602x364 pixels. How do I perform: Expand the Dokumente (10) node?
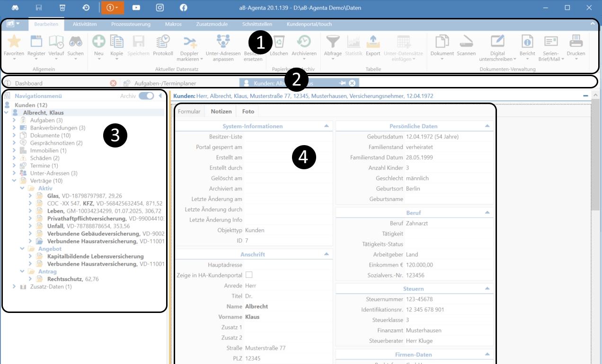click(14, 136)
